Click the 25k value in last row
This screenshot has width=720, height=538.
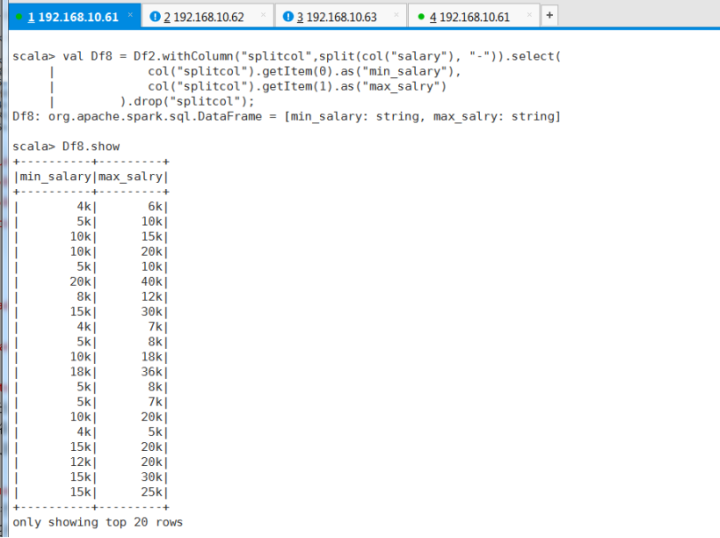click(152, 492)
